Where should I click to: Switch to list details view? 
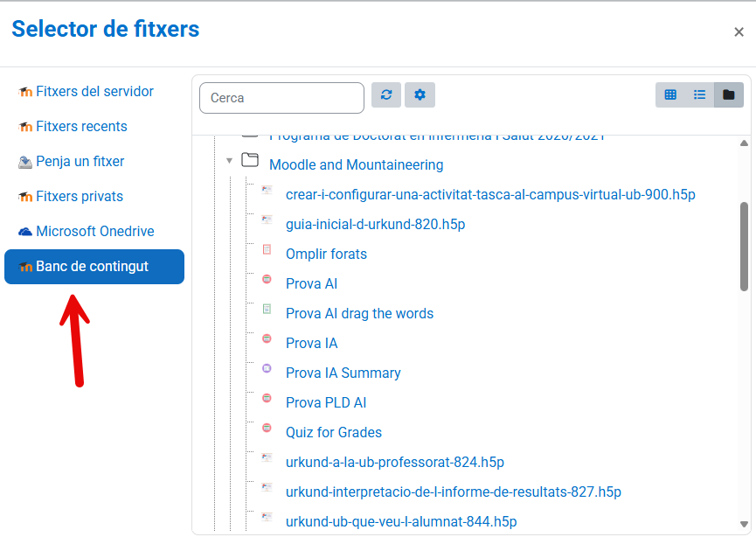point(699,94)
